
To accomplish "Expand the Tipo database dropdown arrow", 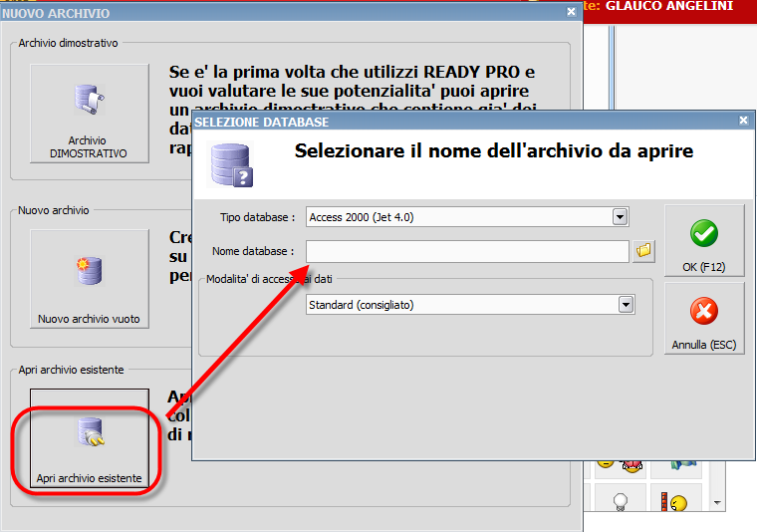I will click(620, 217).
